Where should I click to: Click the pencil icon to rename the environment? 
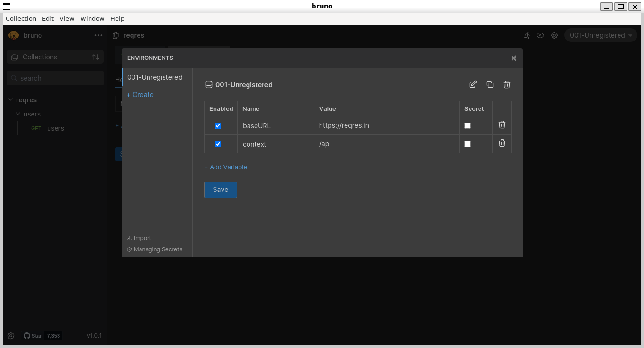473,84
